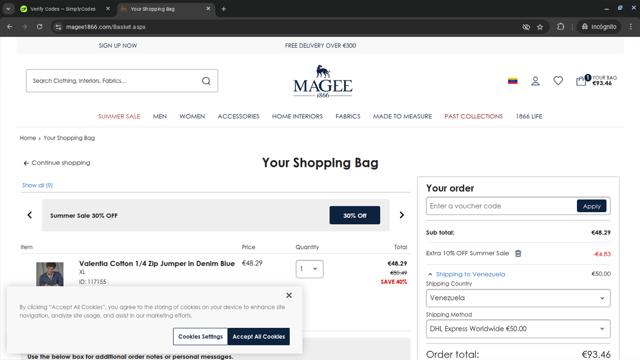The width and height of the screenshot is (640, 360).
Task: Open Made To Measure menu
Action: coord(402,116)
